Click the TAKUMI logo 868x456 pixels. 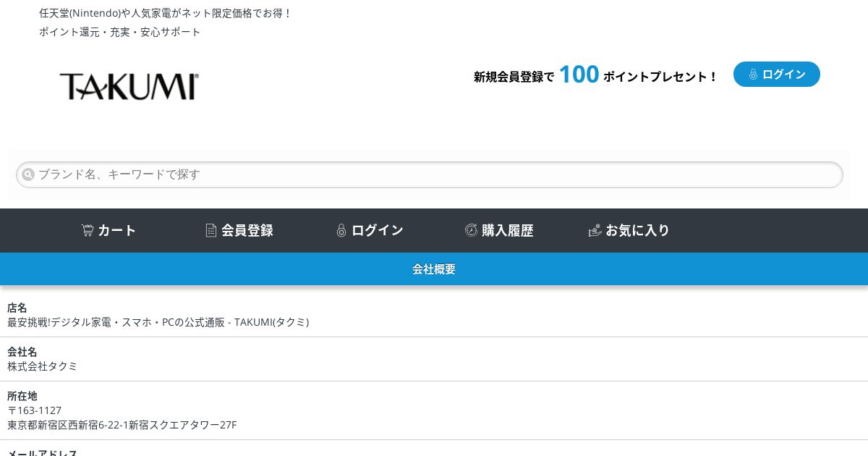(x=129, y=86)
